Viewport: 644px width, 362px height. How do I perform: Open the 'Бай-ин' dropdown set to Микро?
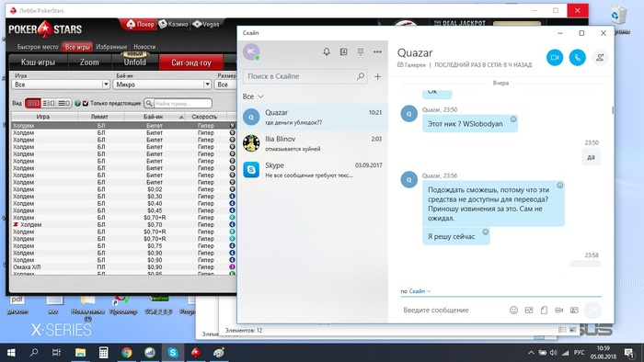[163, 85]
